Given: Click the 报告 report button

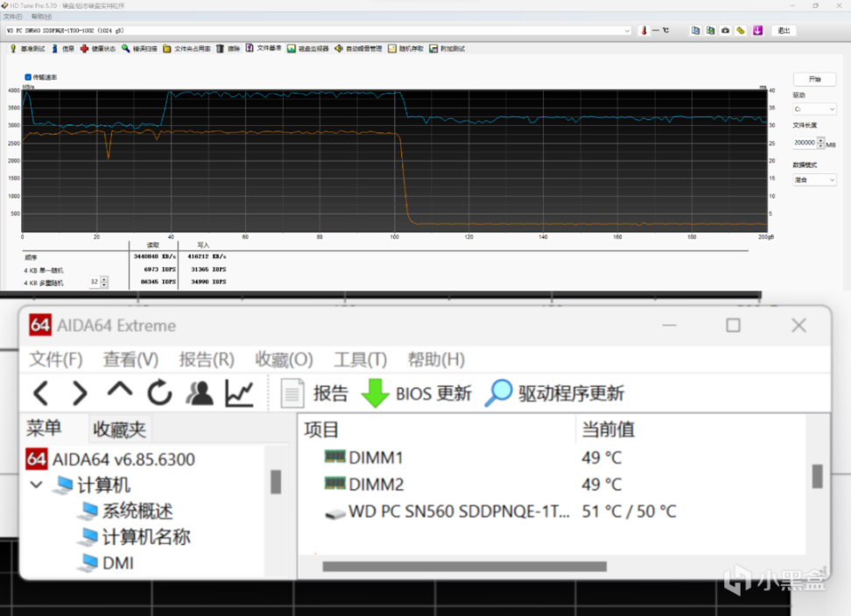Looking at the screenshot, I should 314,393.
